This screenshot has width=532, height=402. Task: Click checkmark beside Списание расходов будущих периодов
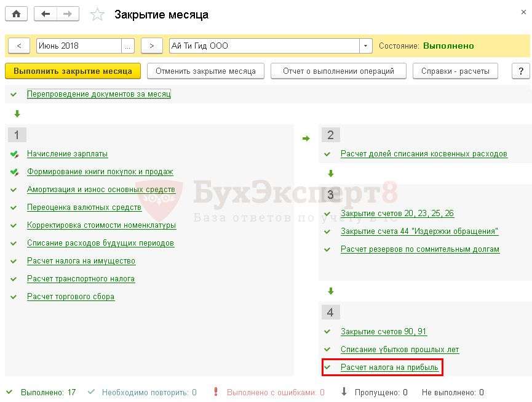(x=14, y=243)
